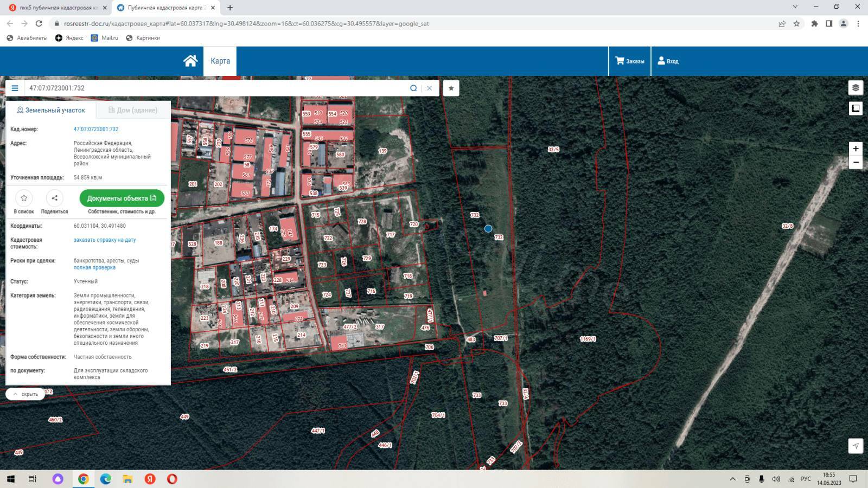Collapse the info panel with скрыть

(25, 394)
